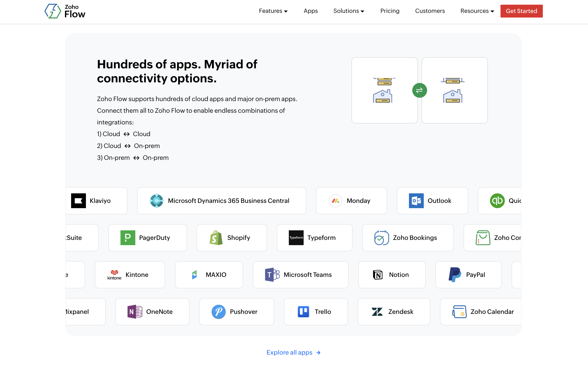Open the Zoho Flow wordmark link

[x=75, y=11]
